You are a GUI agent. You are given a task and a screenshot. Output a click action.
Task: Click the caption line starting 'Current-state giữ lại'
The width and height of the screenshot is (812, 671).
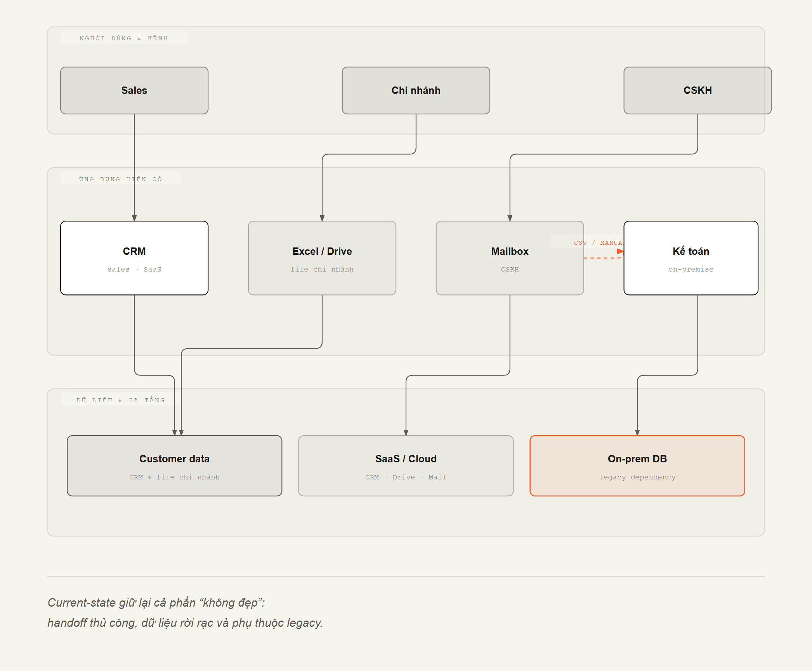coord(156,602)
